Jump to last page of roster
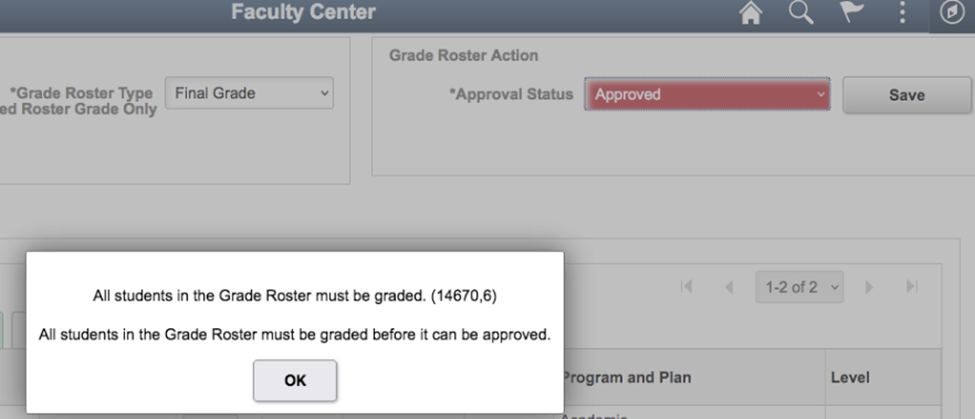The image size is (975, 419). point(912,287)
